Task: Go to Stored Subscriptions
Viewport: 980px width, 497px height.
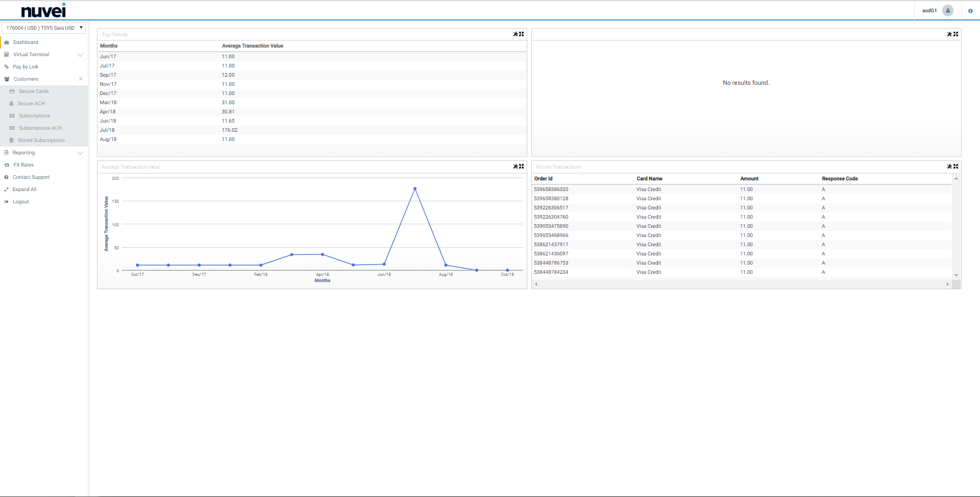Action: coord(41,140)
